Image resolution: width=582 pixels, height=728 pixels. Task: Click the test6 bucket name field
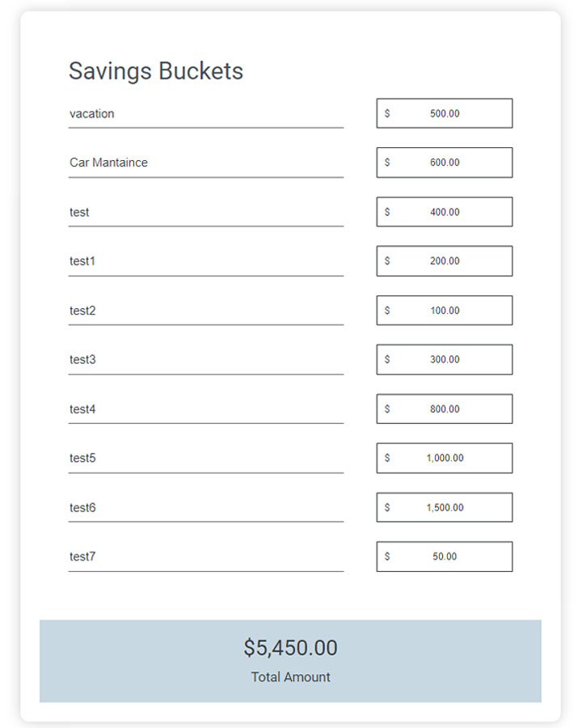[x=205, y=508]
